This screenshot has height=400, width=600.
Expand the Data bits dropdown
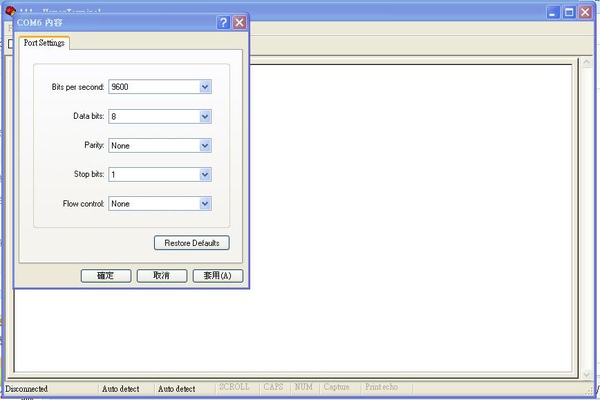pyautogui.click(x=205, y=116)
